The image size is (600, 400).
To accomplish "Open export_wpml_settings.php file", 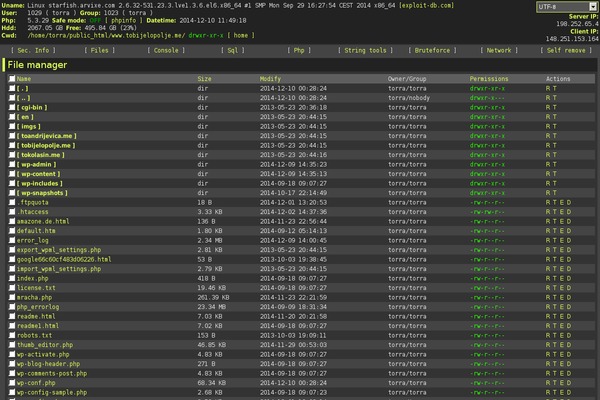I will pos(59,250).
